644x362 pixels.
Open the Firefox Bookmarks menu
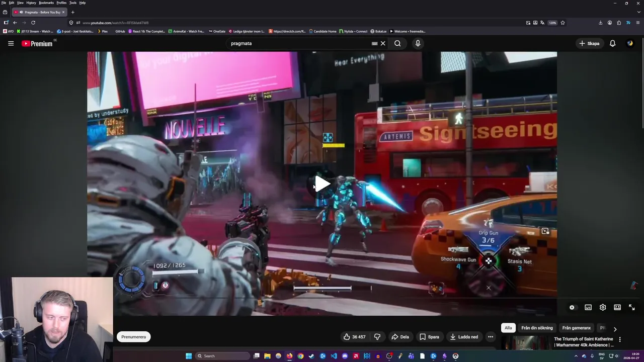[46, 3]
